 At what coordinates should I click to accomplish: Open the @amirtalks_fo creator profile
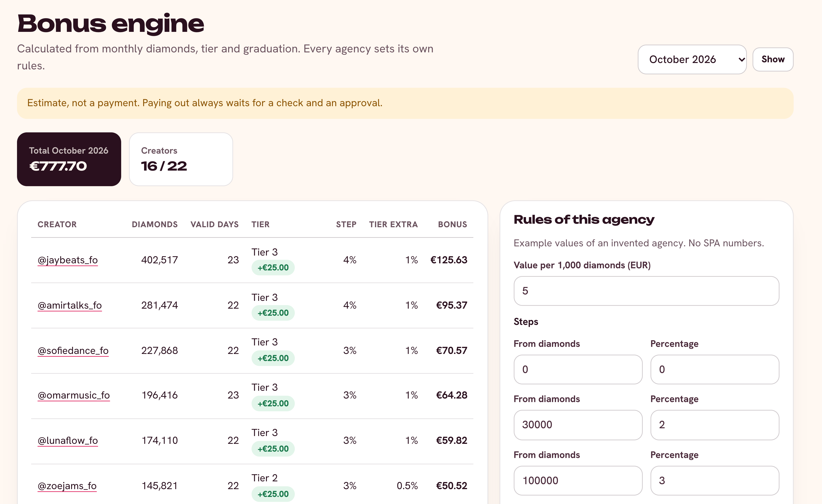coord(70,305)
